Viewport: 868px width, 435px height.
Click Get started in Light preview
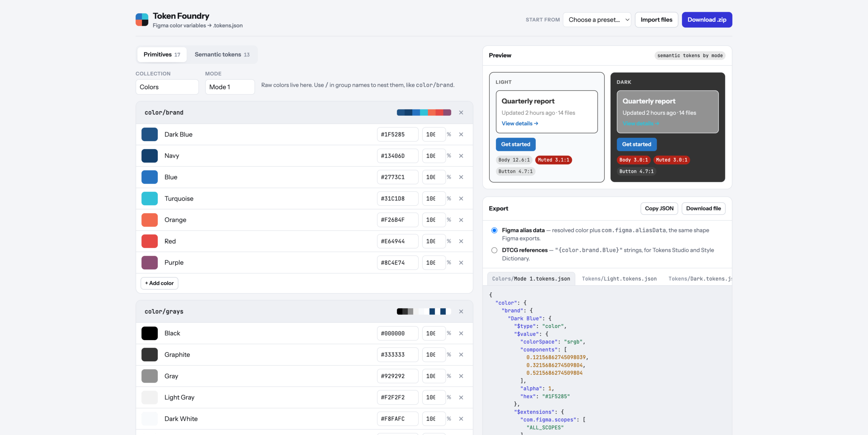point(515,144)
